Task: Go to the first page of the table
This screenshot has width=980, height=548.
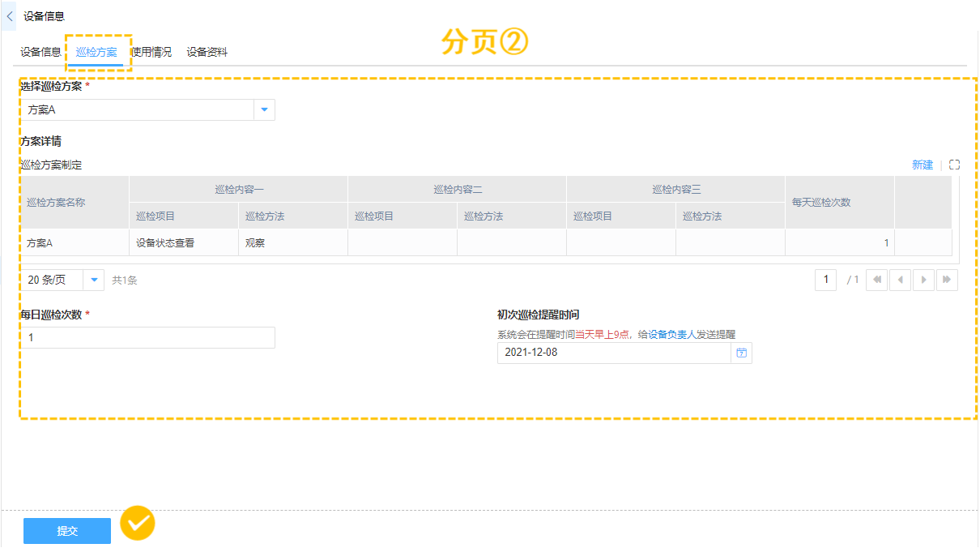Action: [x=876, y=280]
